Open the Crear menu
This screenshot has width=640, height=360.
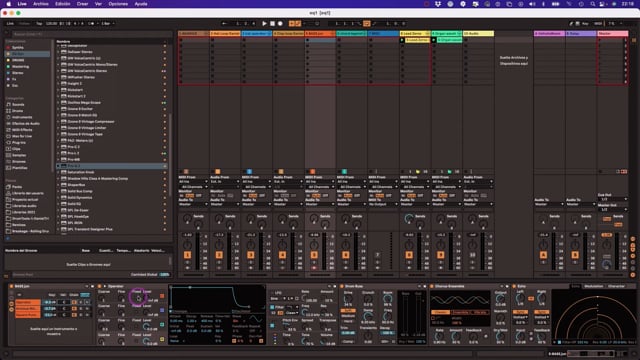82,4
